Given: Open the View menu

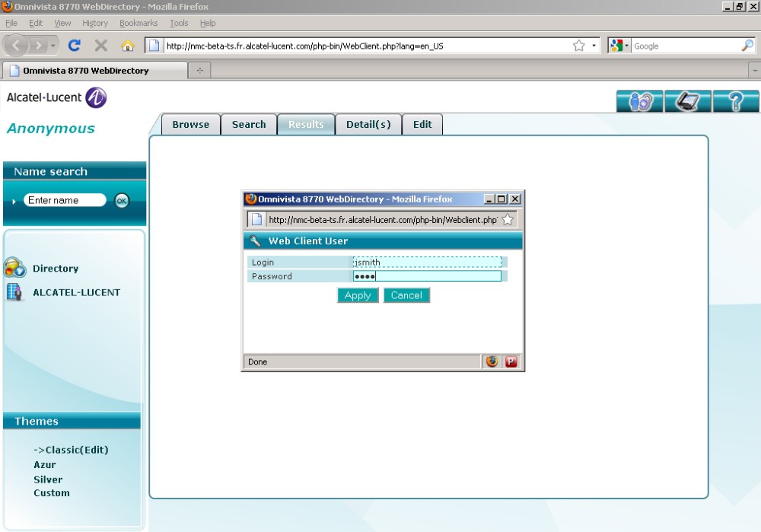Looking at the screenshot, I should 62,23.
